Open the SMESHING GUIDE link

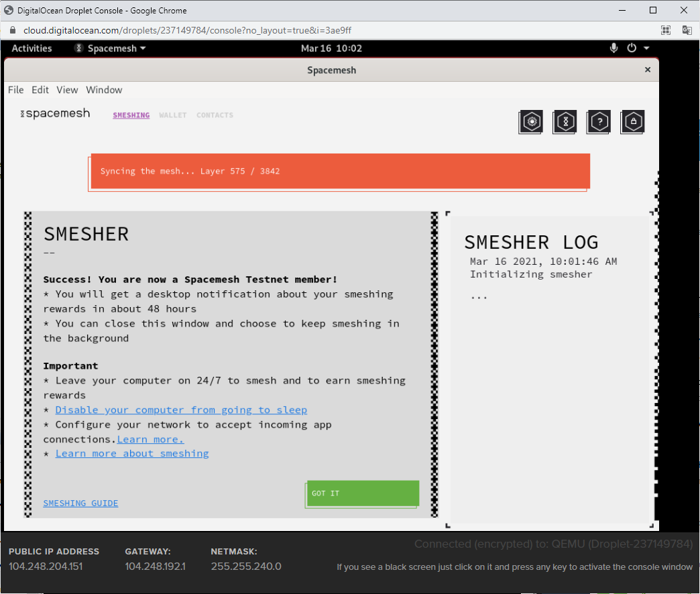pyautogui.click(x=81, y=503)
